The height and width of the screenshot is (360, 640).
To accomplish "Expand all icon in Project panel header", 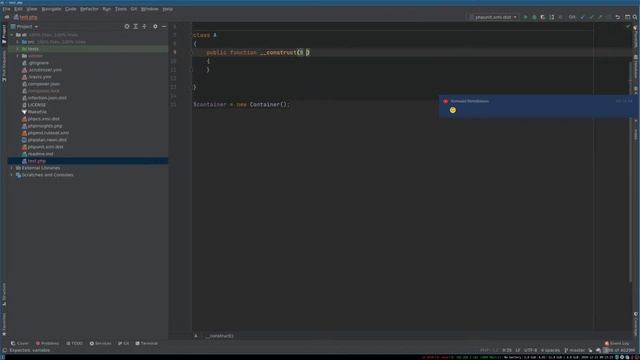I will [136, 27].
